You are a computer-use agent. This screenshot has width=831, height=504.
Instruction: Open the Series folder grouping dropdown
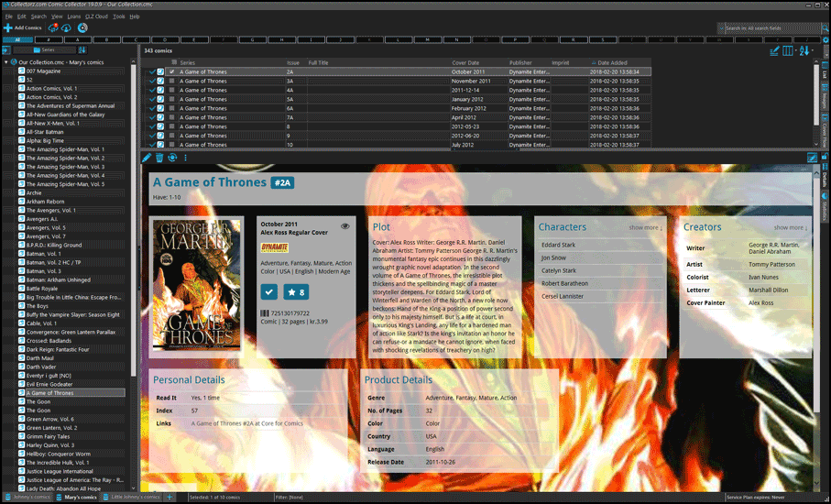click(45, 49)
